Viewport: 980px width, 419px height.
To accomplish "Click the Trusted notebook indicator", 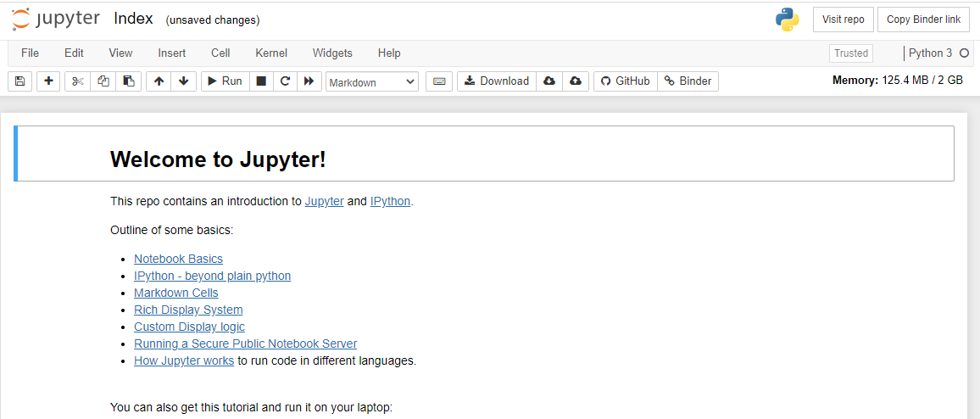I will point(850,53).
